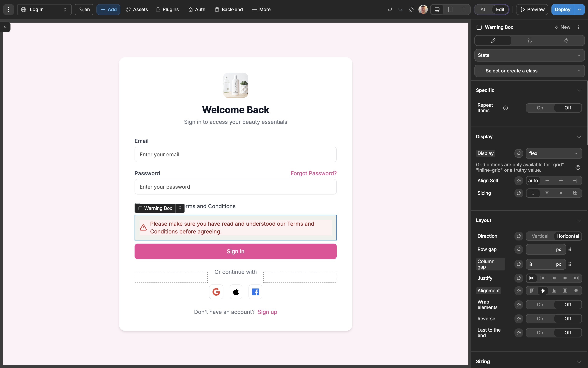Open Warning Box options three-dot menu in the sidebar
Screen dimensions: 588x368
point(578,27)
